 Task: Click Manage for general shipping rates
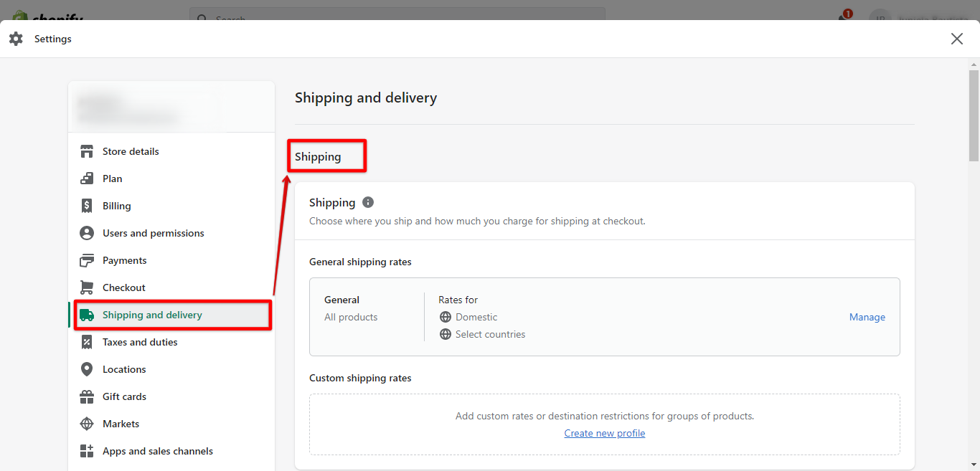pyautogui.click(x=867, y=317)
